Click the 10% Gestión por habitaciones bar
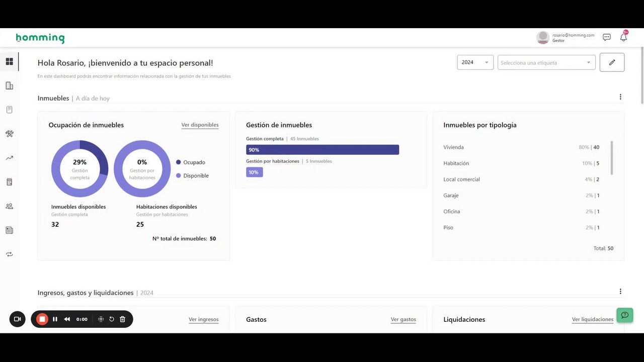644x362 pixels. click(254, 172)
